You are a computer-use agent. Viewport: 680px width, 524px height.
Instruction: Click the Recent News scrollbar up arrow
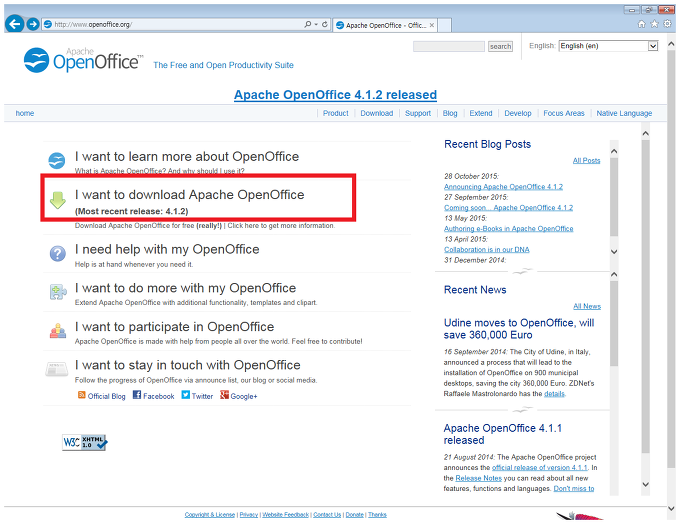[x=614, y=275]
